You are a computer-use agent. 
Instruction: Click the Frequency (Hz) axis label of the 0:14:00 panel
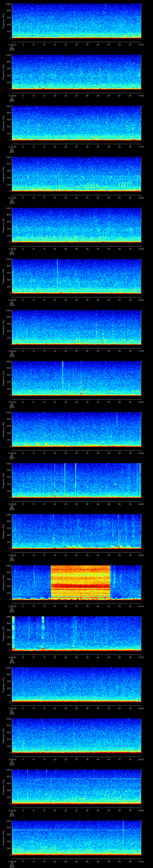tap(3, 21)
